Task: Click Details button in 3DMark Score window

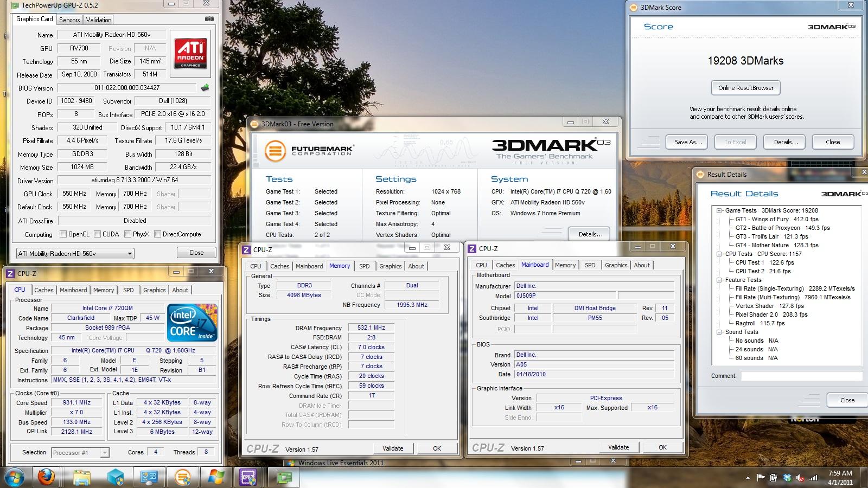Action: [786, 142]
